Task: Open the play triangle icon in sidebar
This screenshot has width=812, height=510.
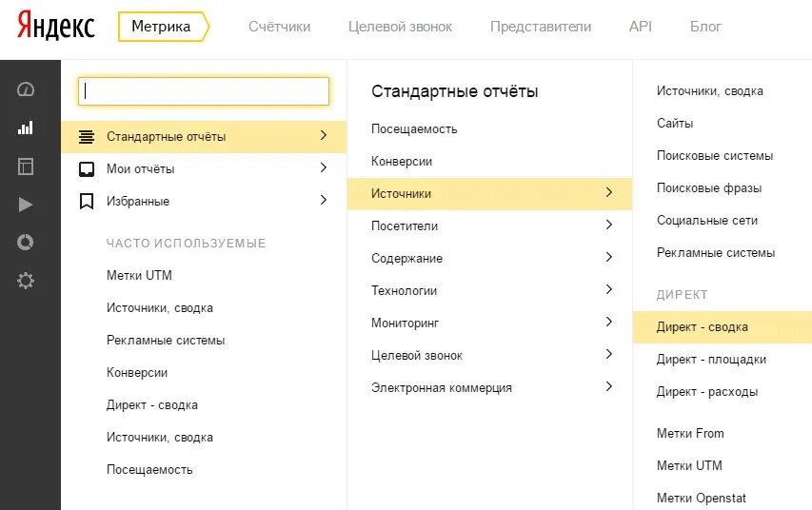Action: point(26,205)
